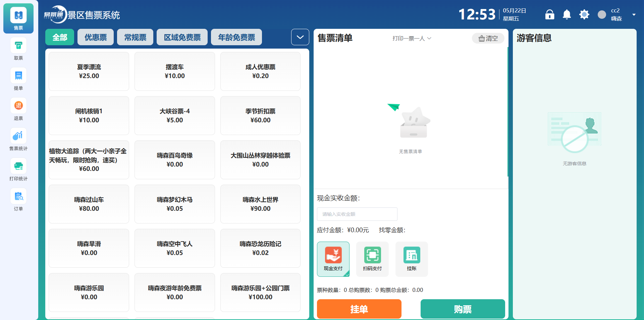Click the user avatar circle

602,14
